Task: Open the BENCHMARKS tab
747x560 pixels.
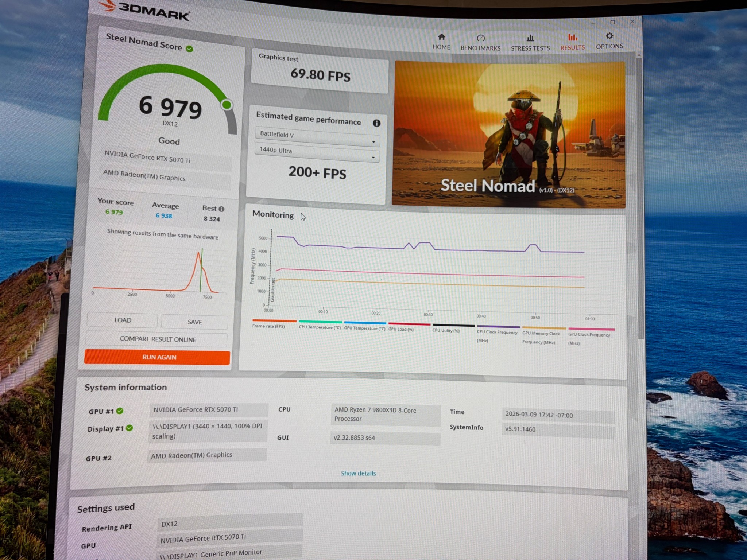Action: pos(480,43)
